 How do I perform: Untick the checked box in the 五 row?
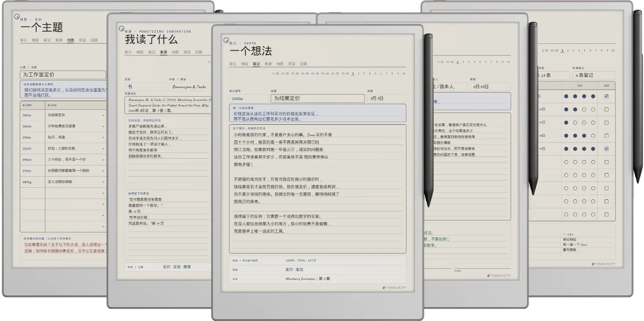click(606, 96)
